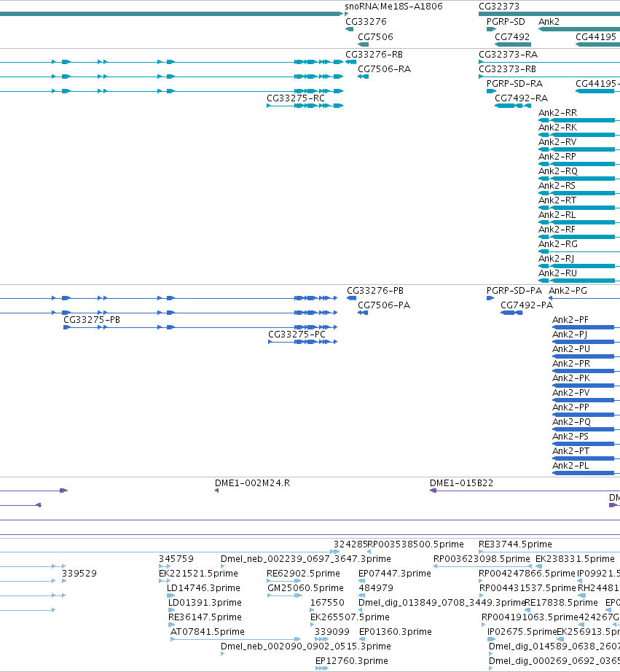Select the CG32373 gene label
Viewport: 620px width, 672px height.
pos(499,7)
